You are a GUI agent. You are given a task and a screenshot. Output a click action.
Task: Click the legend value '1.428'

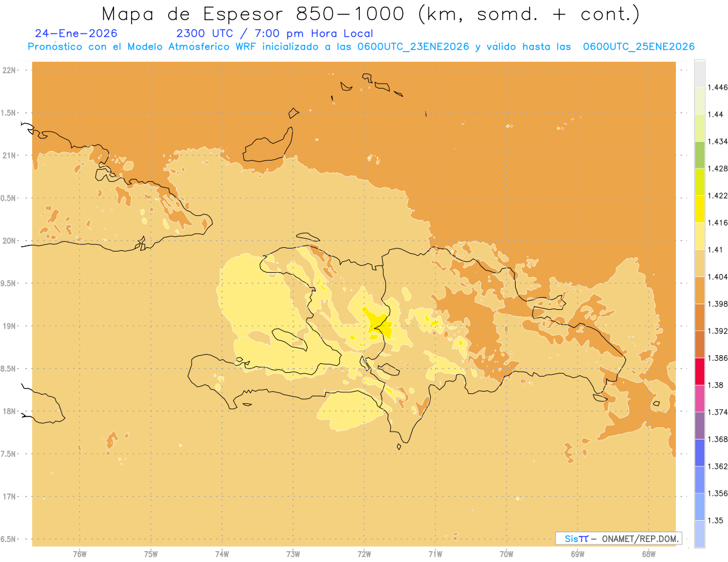[718, 169]
